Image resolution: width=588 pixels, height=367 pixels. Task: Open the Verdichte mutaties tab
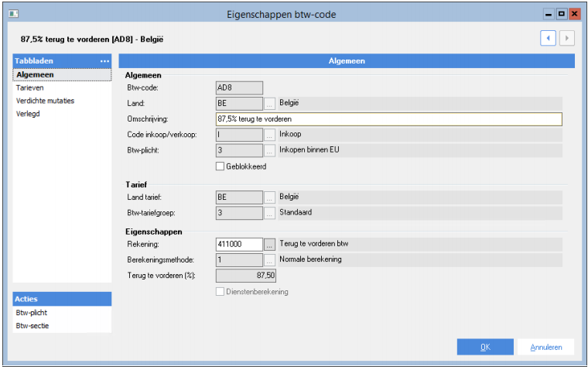point(45,101)
